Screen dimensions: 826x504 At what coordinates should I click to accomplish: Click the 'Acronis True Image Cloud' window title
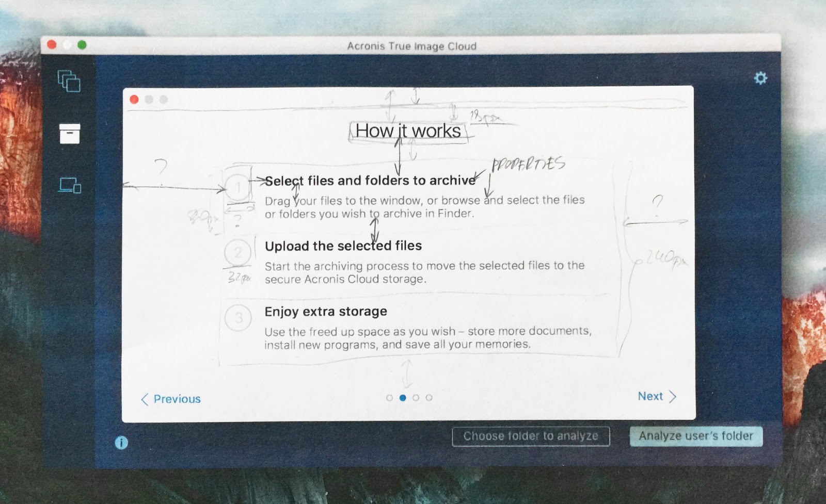411,46
